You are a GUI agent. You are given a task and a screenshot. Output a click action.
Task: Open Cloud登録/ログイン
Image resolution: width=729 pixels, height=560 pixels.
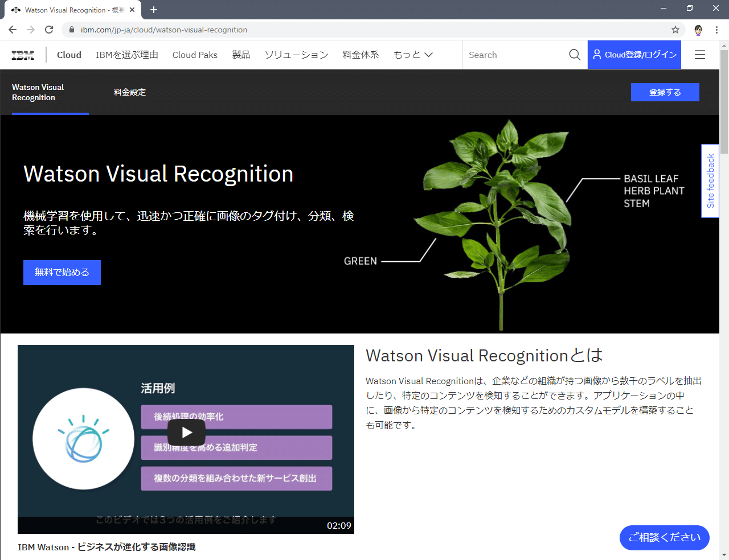coord(634,55)
